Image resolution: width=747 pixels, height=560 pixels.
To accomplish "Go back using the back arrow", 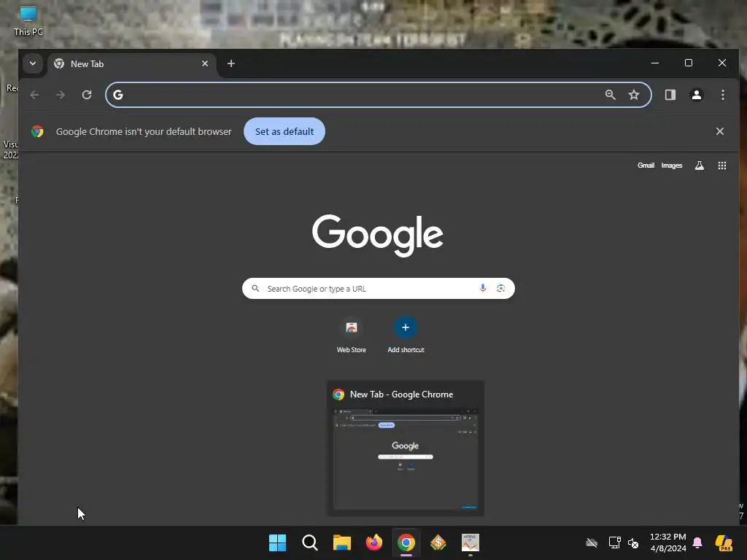I will (34, 95).
